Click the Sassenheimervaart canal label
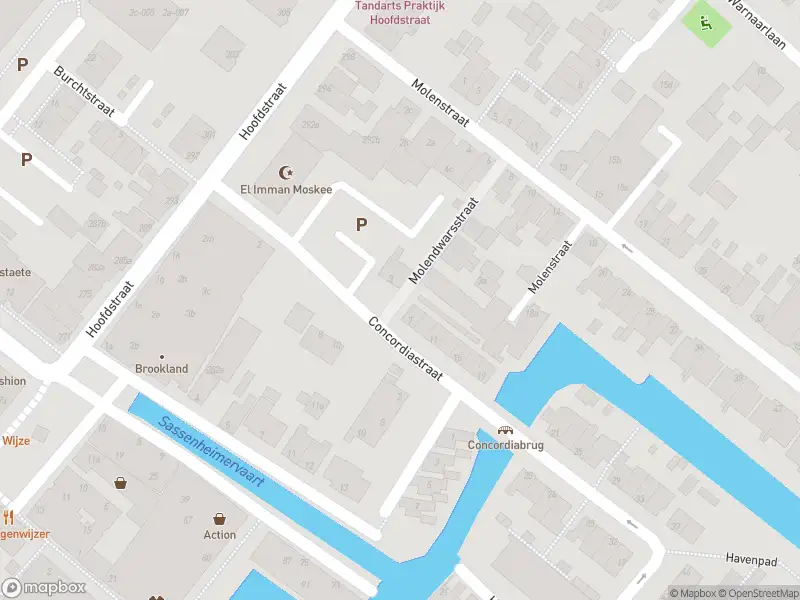The image size is (800, 600). click(x=212, y=451)
